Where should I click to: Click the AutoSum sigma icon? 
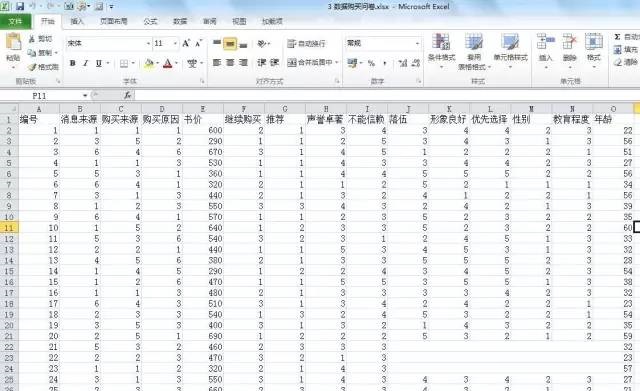click(617, 37)
